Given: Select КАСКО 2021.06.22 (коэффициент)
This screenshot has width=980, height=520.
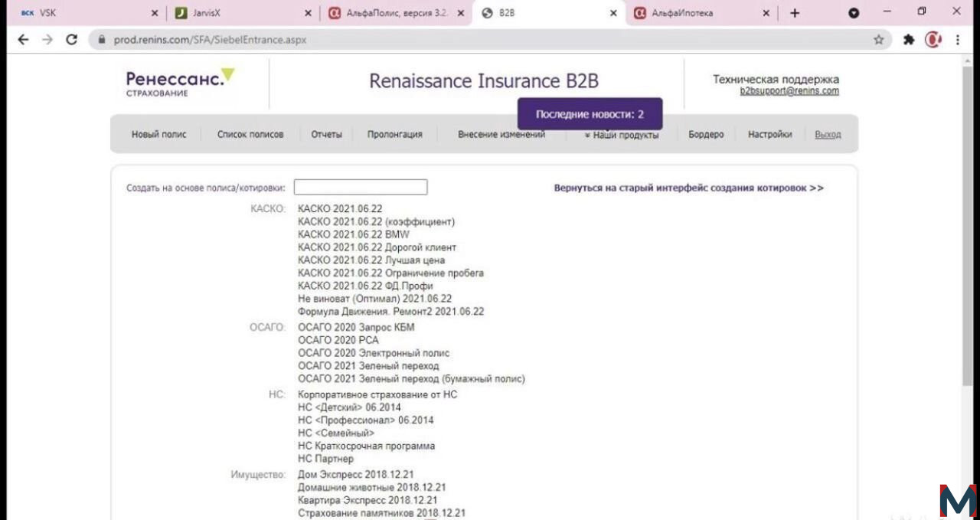Looking at the screenshot, I should (376, 221).
